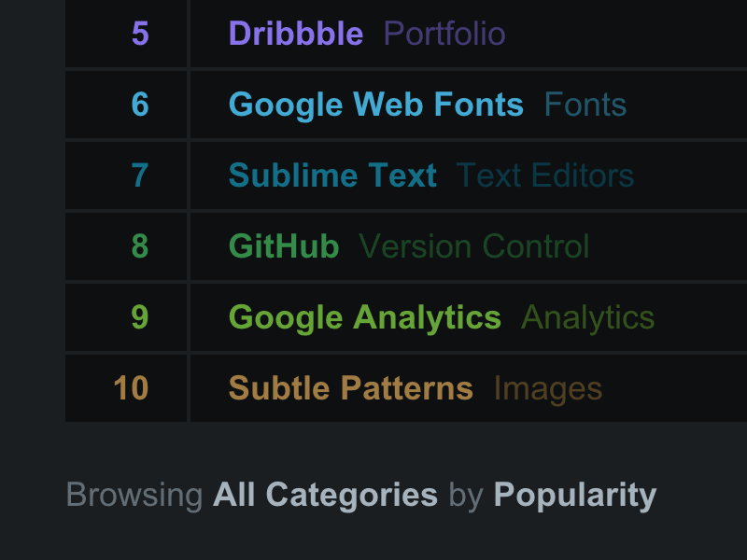Open the Subtle Patterns link
Image resolution: width=747 pixels, height=560 pixels.
[x=350, y=388]
